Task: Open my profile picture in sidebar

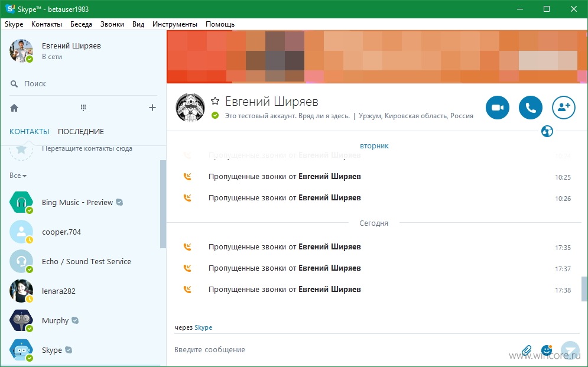Action: [x=21, y=51]
